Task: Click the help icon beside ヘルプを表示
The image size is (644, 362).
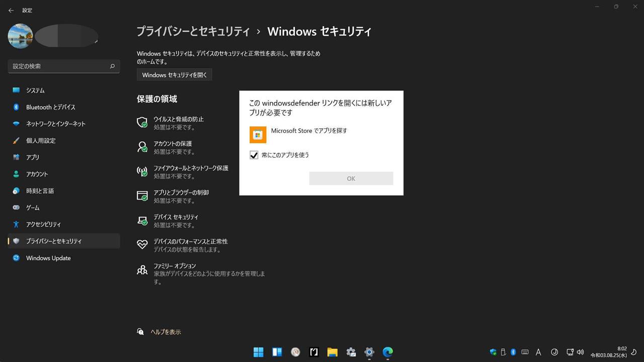Action: pyautogui.click(x=141, y=332)
